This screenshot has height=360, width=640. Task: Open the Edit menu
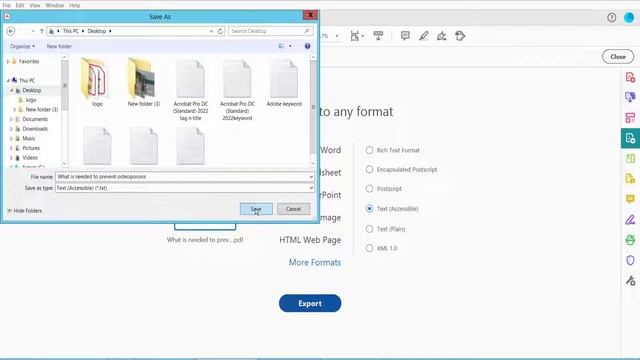coord(20,5)
